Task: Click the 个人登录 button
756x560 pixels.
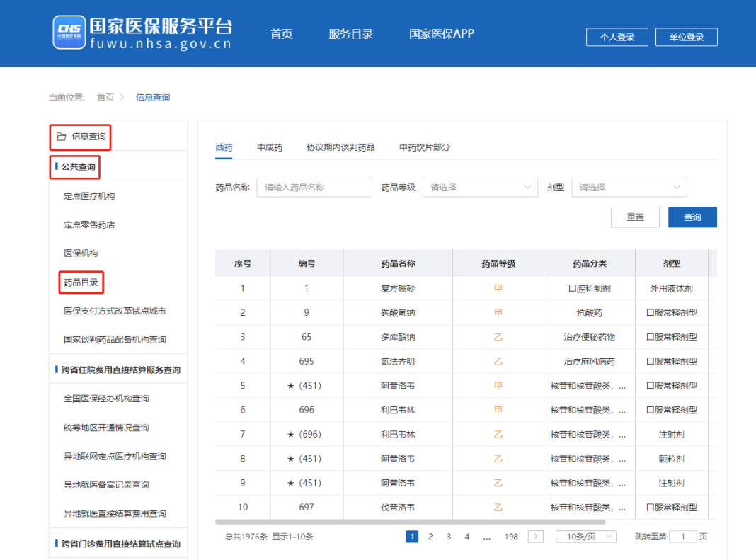Action: (x=617, y=37)
